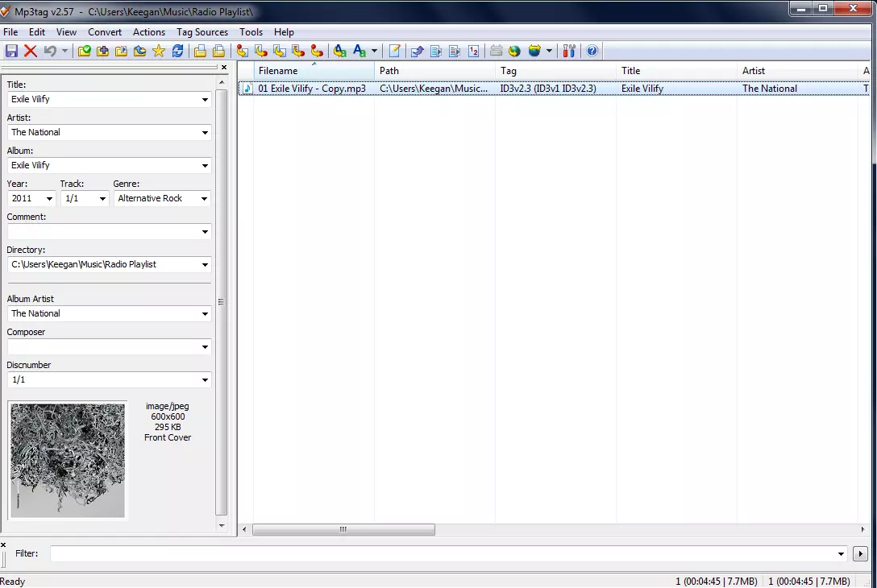The height and width of the screenshot is (588, 877).
Task: Click the blue globe tag sources icon
Action: point(534,51)
